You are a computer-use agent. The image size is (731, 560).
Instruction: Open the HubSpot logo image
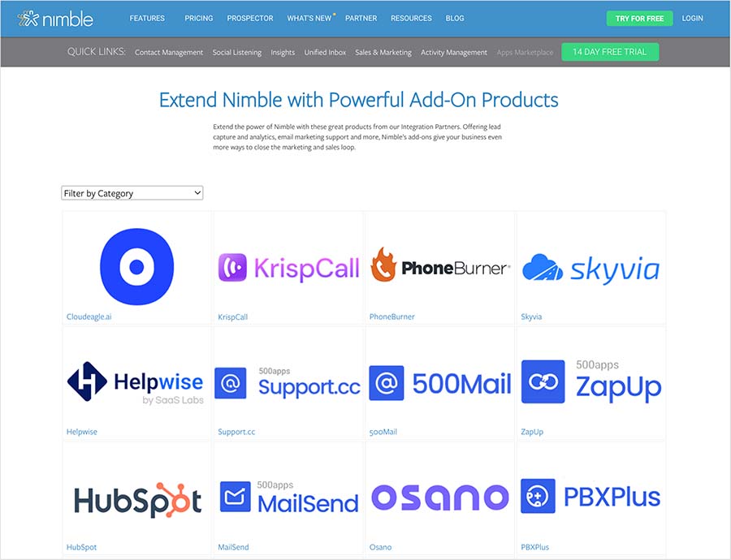(137, 500)
